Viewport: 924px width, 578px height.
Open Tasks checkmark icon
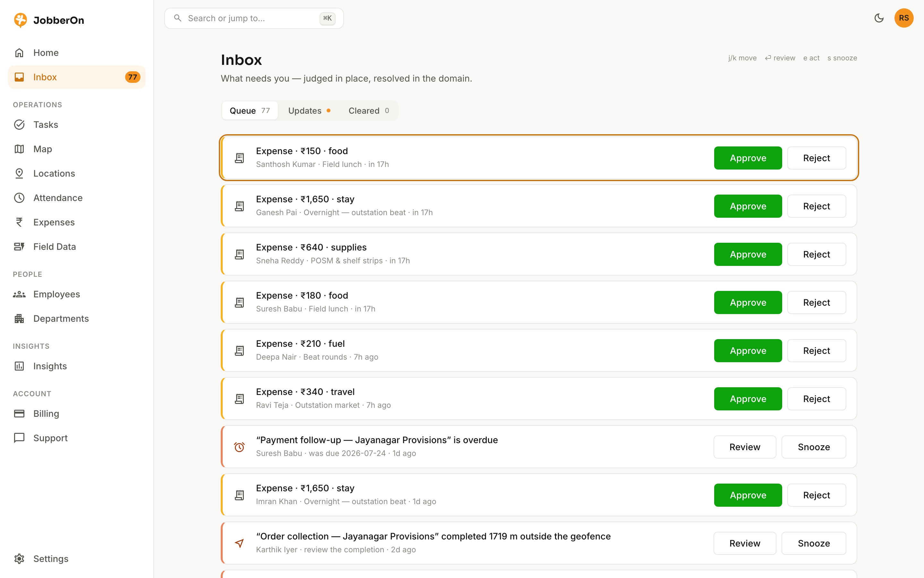pyautogui.click(x=19, y=125)
